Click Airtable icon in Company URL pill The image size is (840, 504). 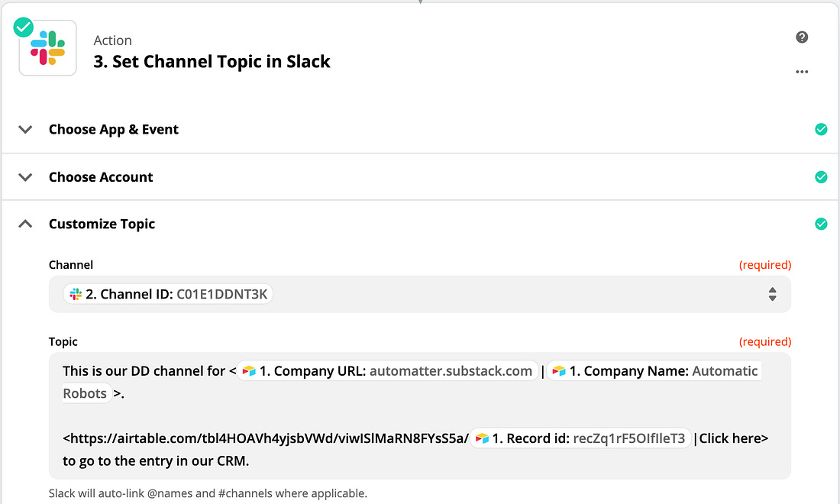[x=249, y=371]
